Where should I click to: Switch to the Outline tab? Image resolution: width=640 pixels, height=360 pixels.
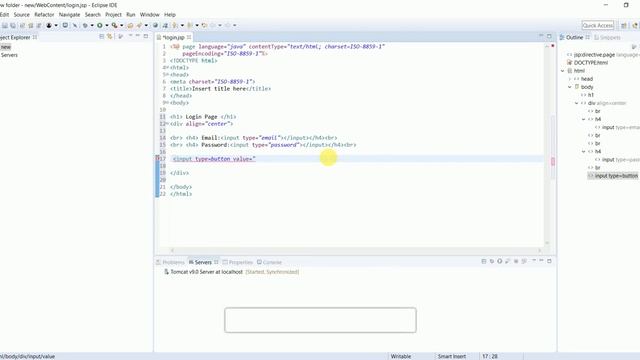coord(574,37)
